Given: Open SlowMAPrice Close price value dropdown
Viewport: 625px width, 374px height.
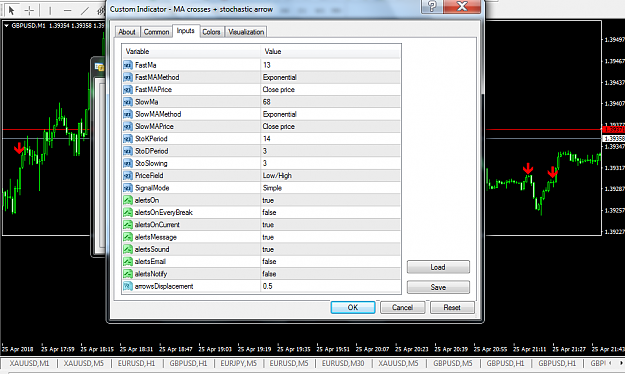Looking at the screenshot, I should coord(330,126).
